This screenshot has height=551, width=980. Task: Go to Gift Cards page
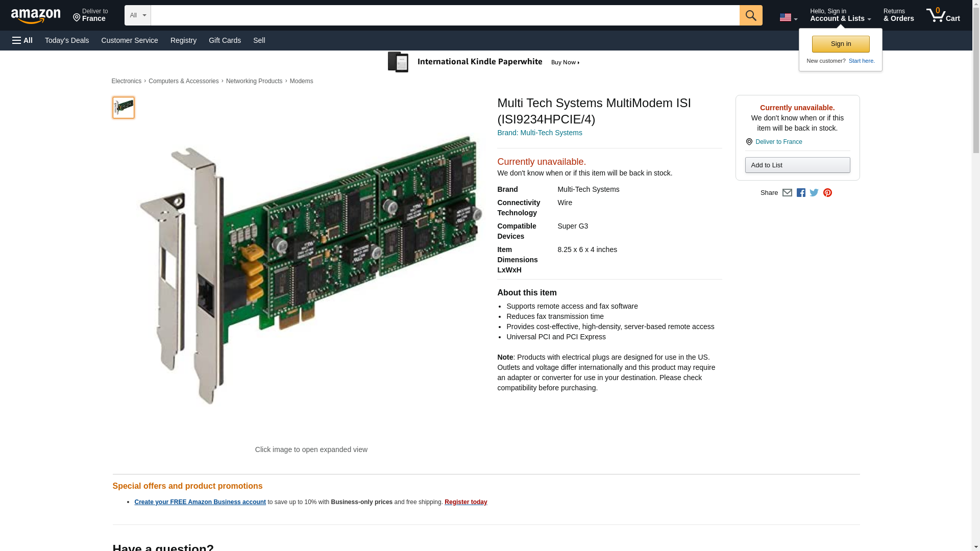click(x=225, y=40)
